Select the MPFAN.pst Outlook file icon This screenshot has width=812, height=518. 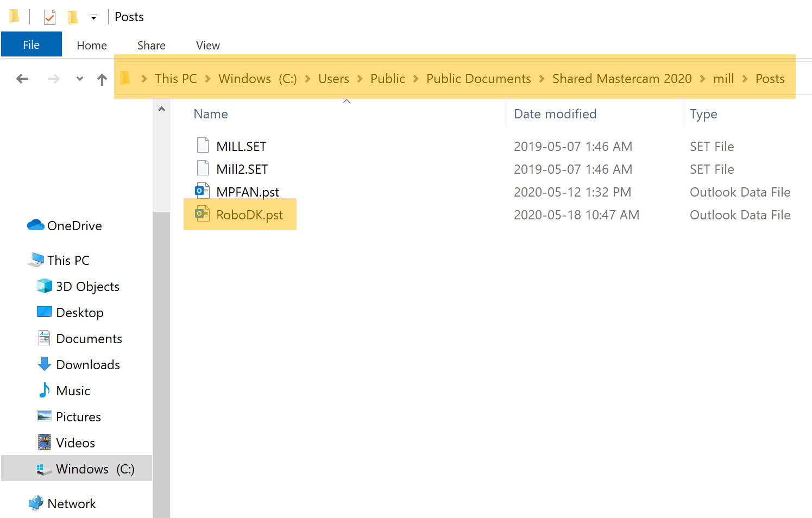tap(202, 192)
